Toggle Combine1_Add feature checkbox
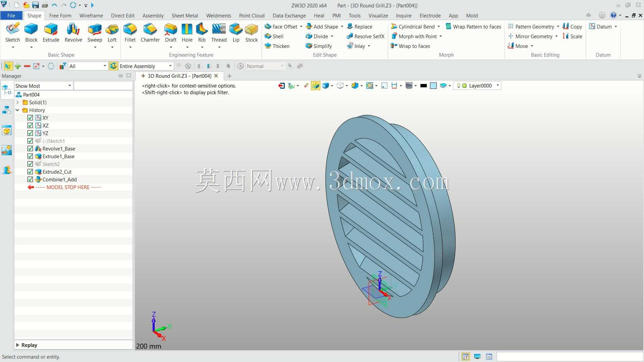This screenshot has width=644, height=362. [30, 179]
